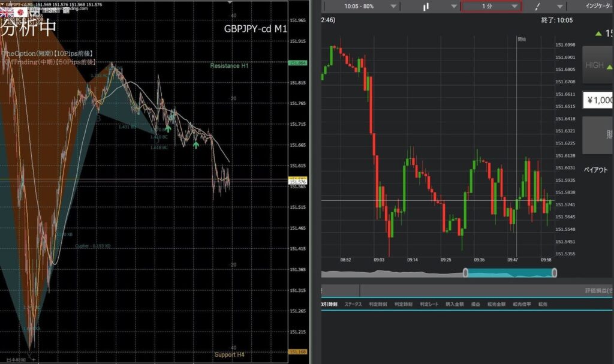Click the left handle of the chart range slider
Image resolution: width=614 pixels, height=364 pixels.
coord(465,273)
